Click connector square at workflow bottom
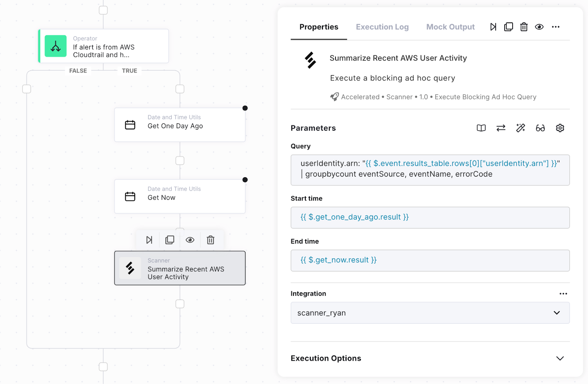 click(x=103, y=367)
